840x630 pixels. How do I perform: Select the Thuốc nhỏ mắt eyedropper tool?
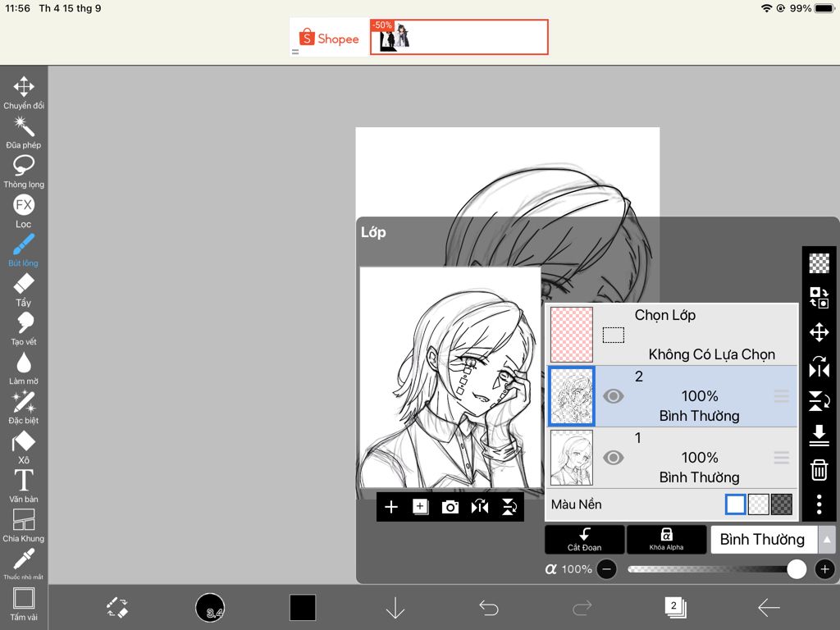24,564
